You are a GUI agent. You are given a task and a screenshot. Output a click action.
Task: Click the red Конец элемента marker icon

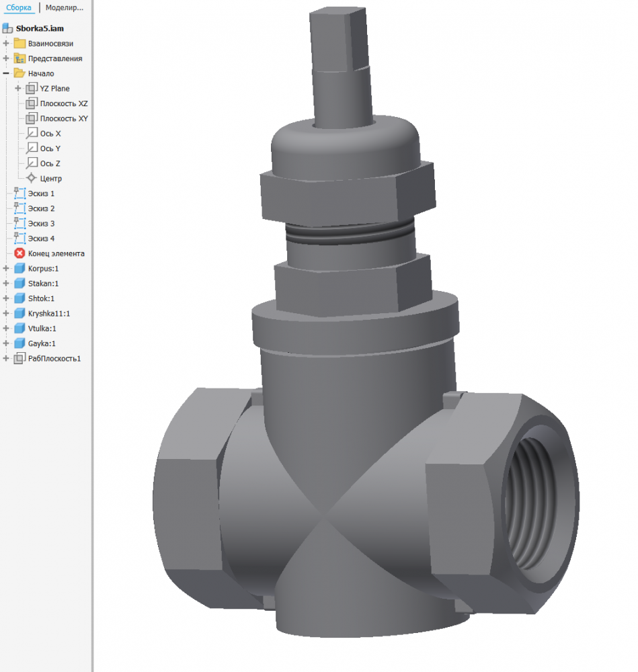coord(19,253)
